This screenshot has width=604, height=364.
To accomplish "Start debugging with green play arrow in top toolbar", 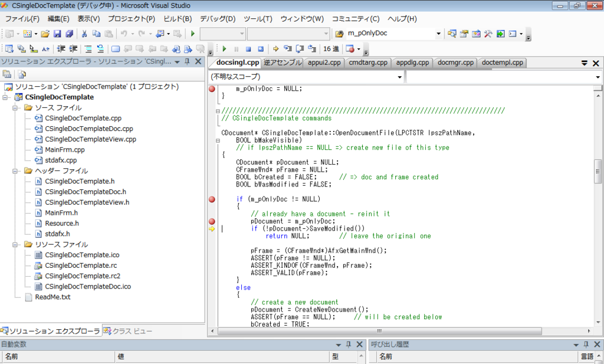I will click(x=193, y=34).
